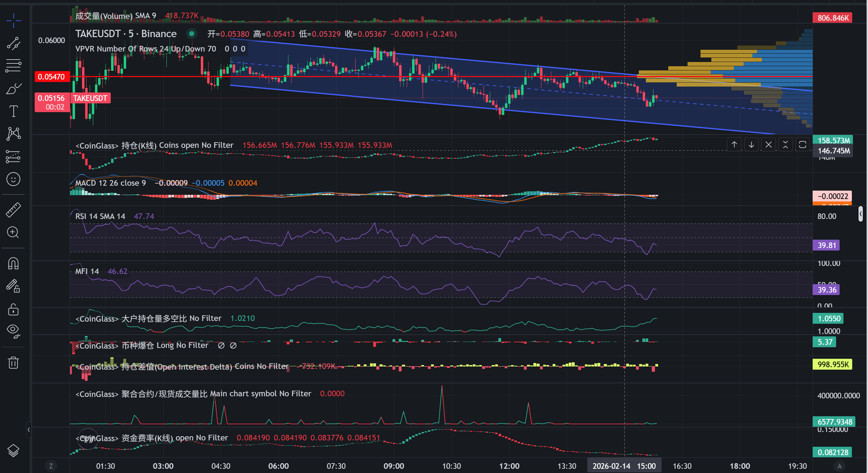This screenshot has height=473, width=868.
Task: Select the trend line drawing tool
Action: pyautogui.click(x=13, y=44)
